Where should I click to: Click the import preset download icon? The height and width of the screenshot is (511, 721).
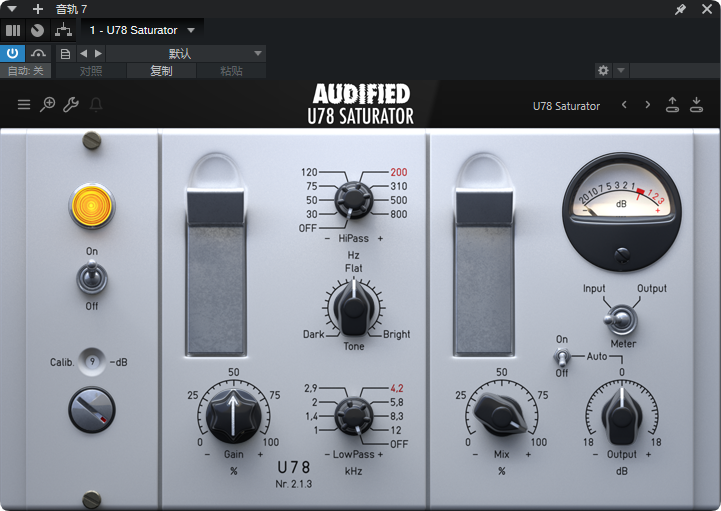[696, 105]
